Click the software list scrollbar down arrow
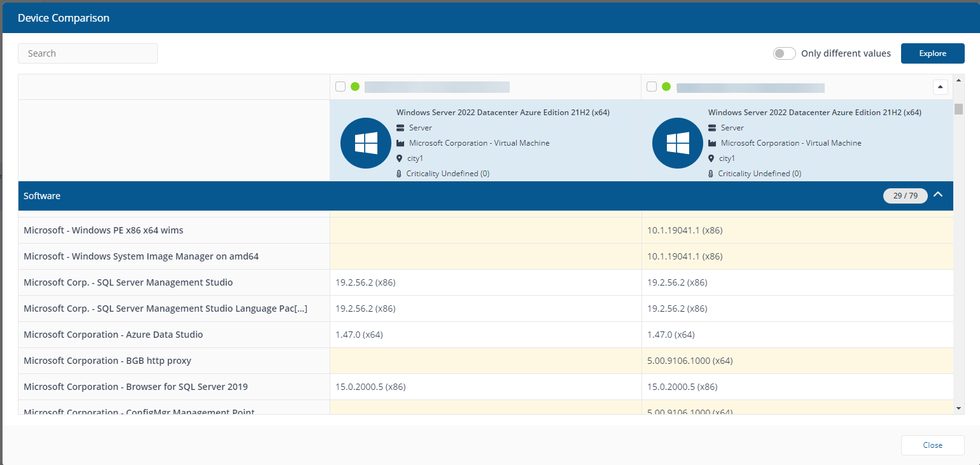This screenshot has width=980, height=465. click(x=958, y=407)
